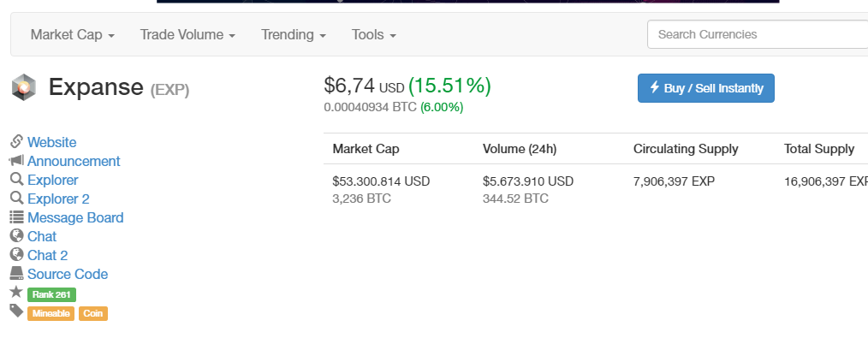Click the green Rank 261 badge

(51, 294)
